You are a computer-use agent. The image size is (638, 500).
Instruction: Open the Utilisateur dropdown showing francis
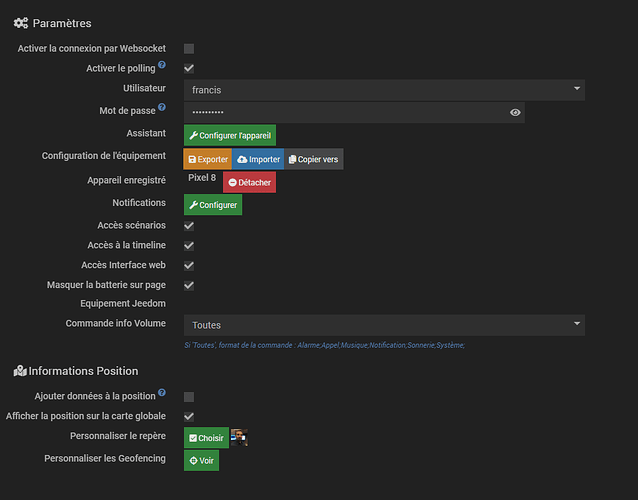tap(384, 90)
